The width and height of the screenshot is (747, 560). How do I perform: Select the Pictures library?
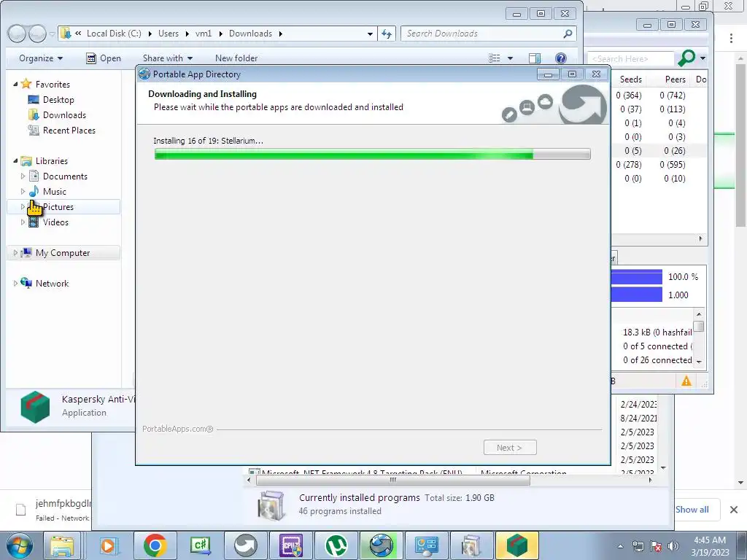58,206
